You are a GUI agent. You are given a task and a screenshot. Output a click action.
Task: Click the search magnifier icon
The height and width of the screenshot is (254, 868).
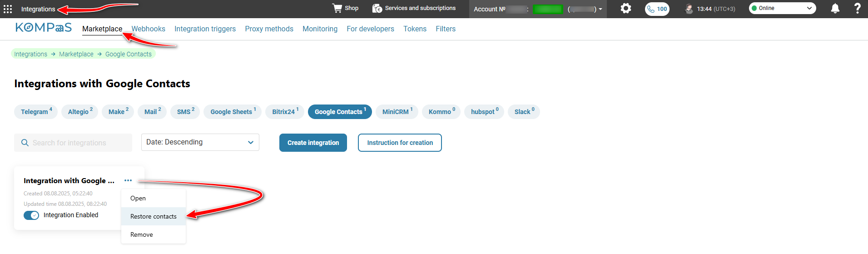25,143
